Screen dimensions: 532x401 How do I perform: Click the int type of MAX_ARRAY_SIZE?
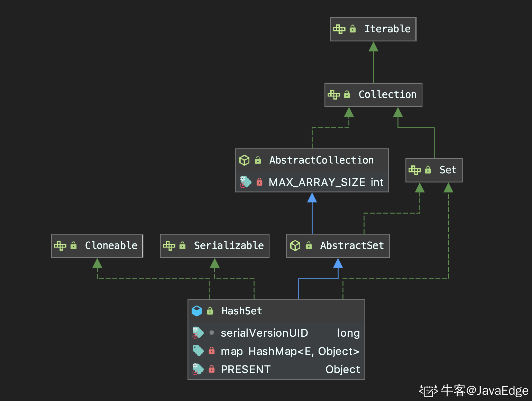pos(377,182)
